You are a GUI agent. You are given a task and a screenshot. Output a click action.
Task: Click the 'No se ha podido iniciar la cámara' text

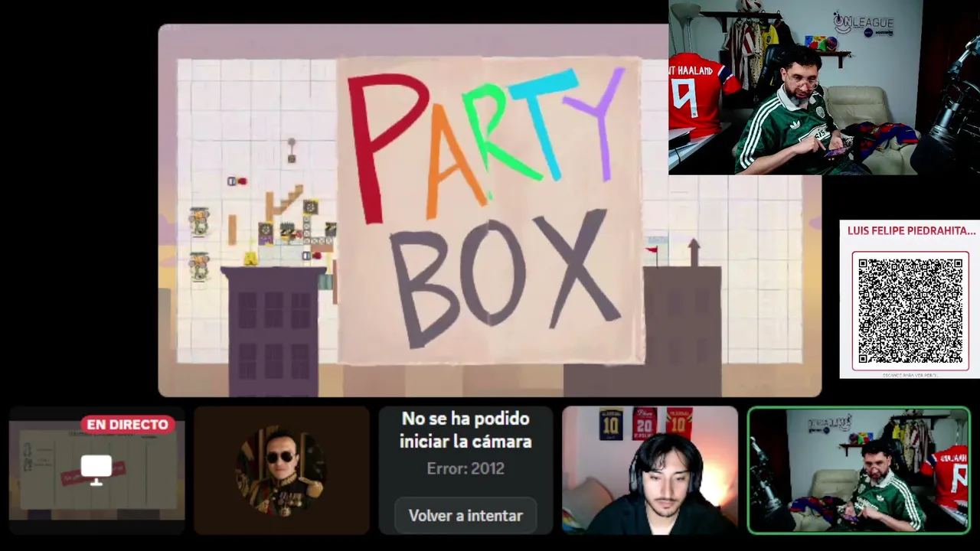(x=465, y=430)
